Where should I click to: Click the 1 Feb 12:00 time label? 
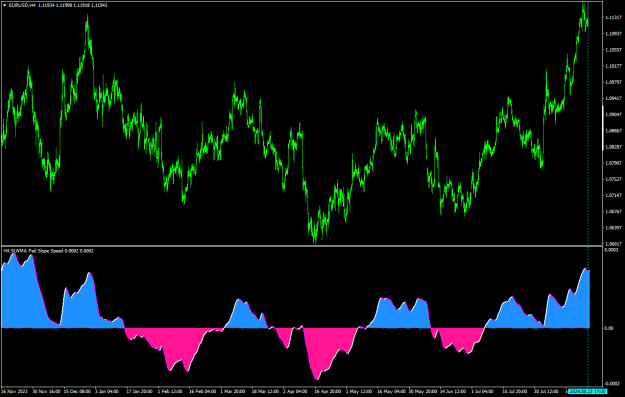point(170,391)
